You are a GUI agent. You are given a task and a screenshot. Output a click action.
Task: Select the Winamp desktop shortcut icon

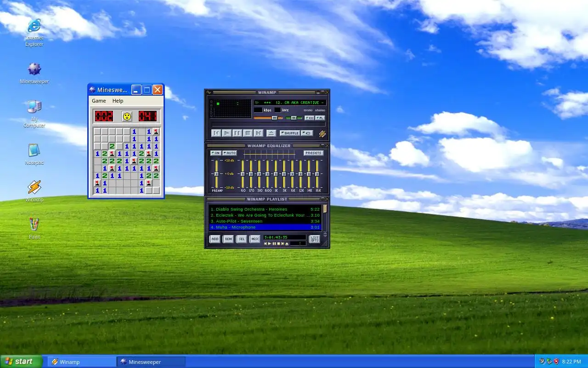(34, 187)
